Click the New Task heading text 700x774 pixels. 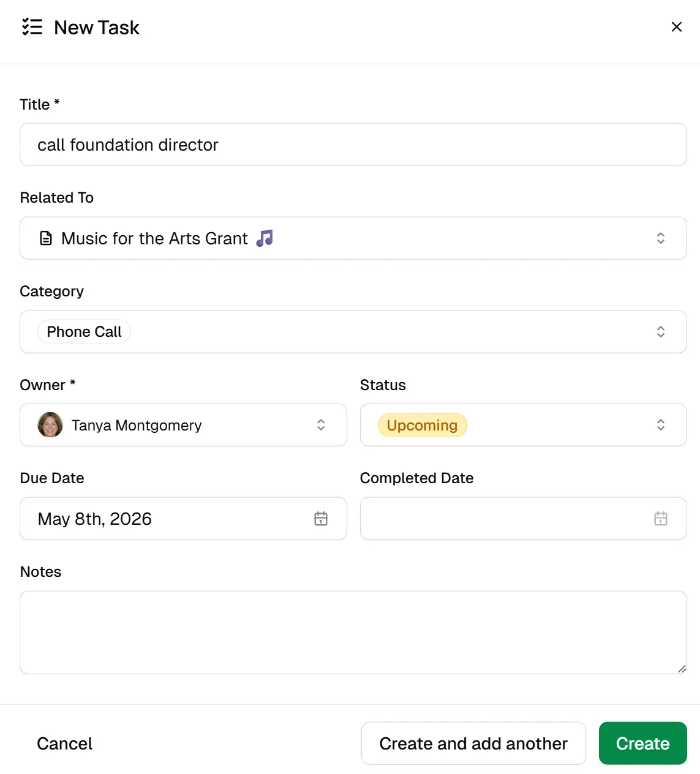(97, 28)
